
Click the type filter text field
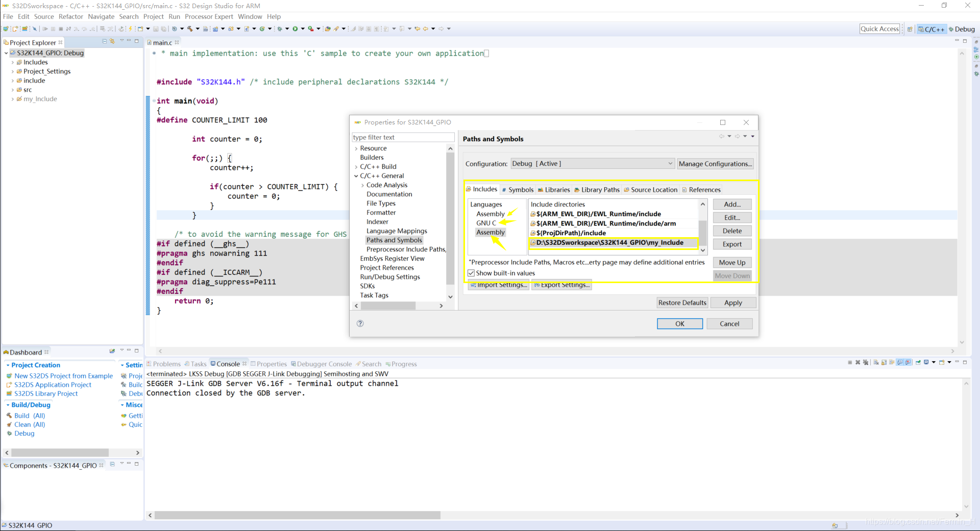point(403,137)
